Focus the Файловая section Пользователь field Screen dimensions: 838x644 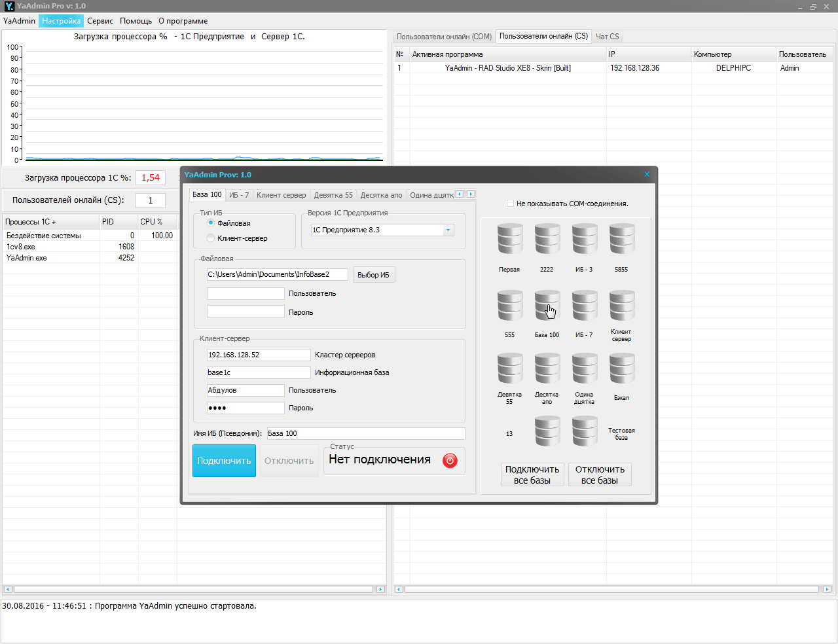[246, 293]
